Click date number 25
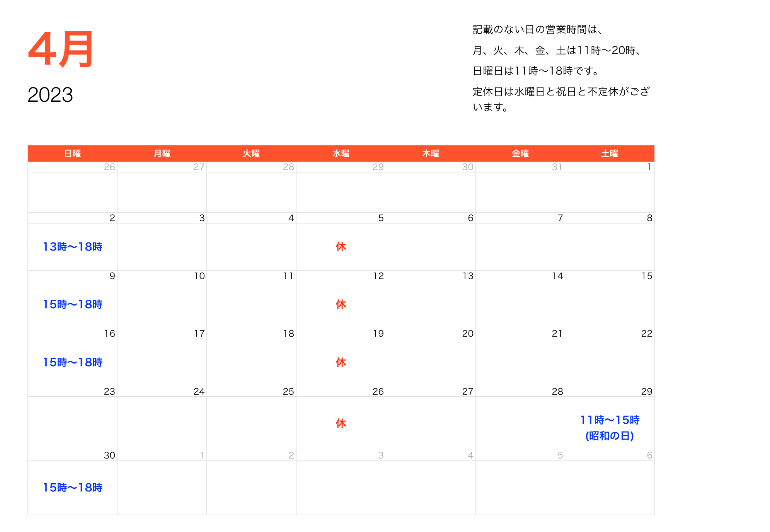The width and height of the screenshot is (770, 532). [x=289, y=392]
